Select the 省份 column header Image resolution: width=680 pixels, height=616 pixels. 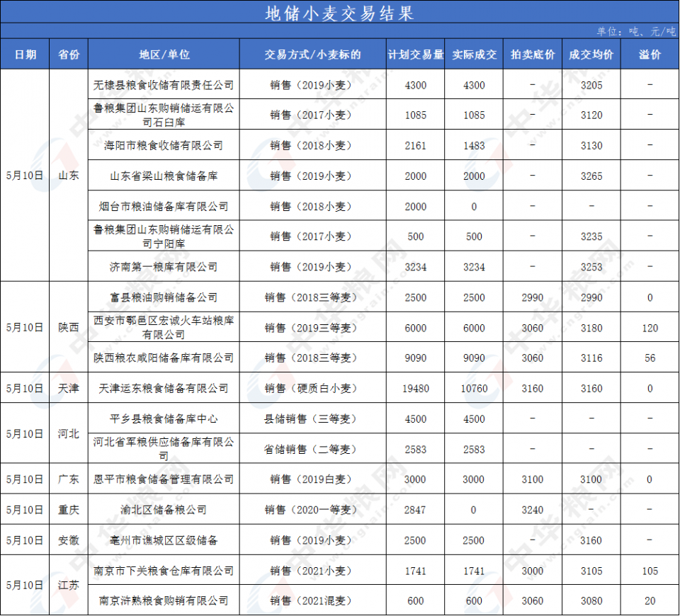point(69,55)
